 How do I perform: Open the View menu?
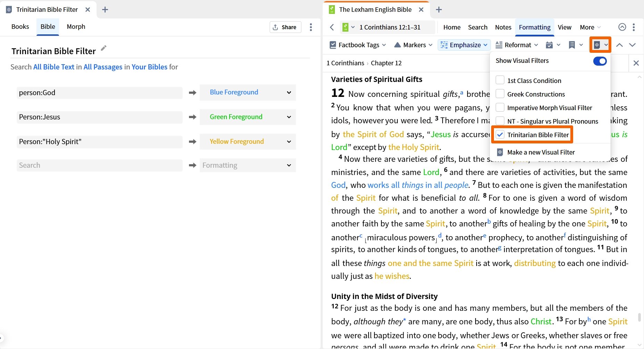click(x=564, y=27)
